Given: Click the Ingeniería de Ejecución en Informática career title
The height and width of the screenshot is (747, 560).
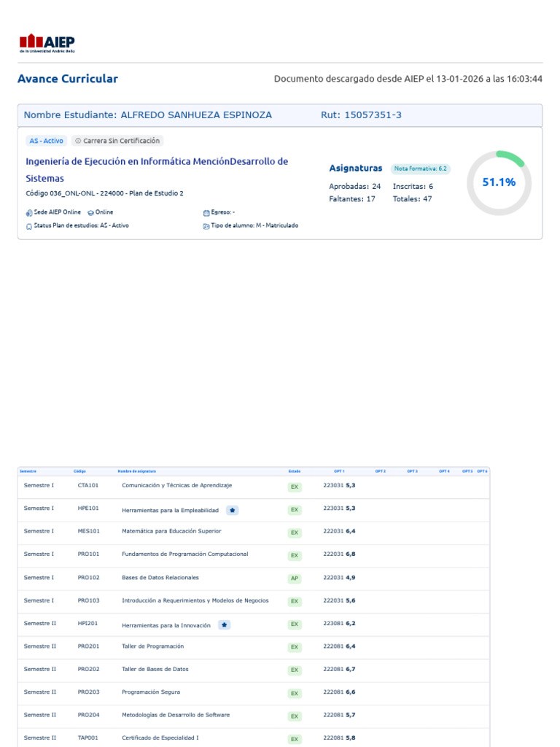Looking at the screenshot, I should click(x=157, y=169).
